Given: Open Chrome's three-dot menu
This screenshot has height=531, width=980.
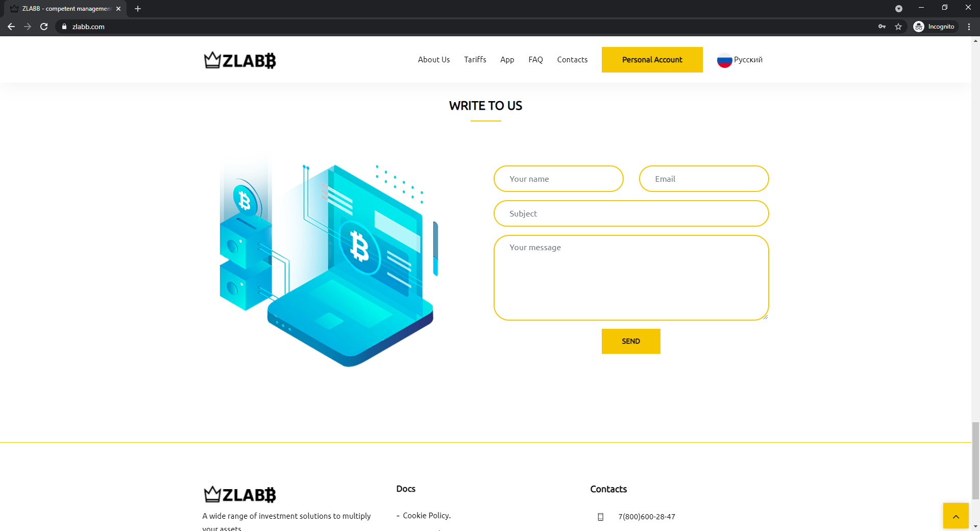Looking at the screenshot, I should 969,27.
